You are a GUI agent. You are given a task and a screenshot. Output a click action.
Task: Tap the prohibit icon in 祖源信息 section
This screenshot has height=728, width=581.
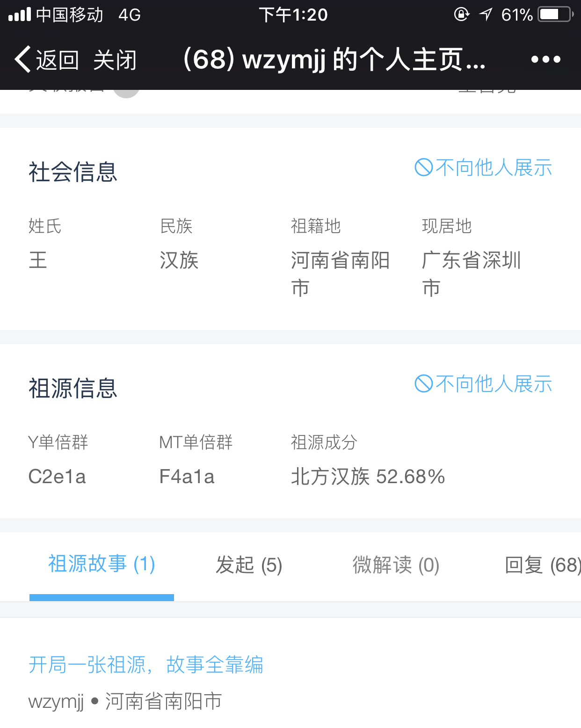423,384
